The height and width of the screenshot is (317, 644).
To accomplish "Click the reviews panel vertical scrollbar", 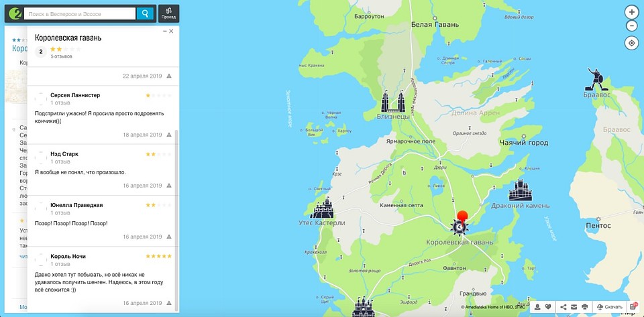I will (x=177, y=220).
